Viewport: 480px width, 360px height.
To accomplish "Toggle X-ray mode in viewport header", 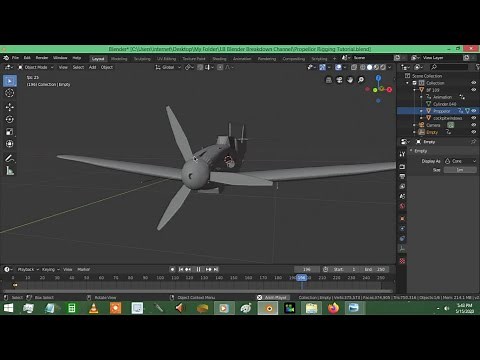I will click(x=354, y=67).
